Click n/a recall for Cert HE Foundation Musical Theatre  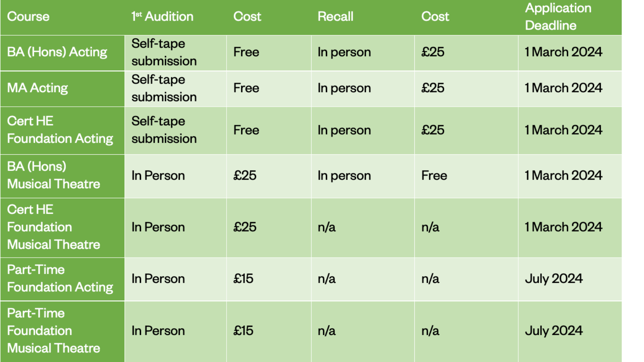[326, 228]
